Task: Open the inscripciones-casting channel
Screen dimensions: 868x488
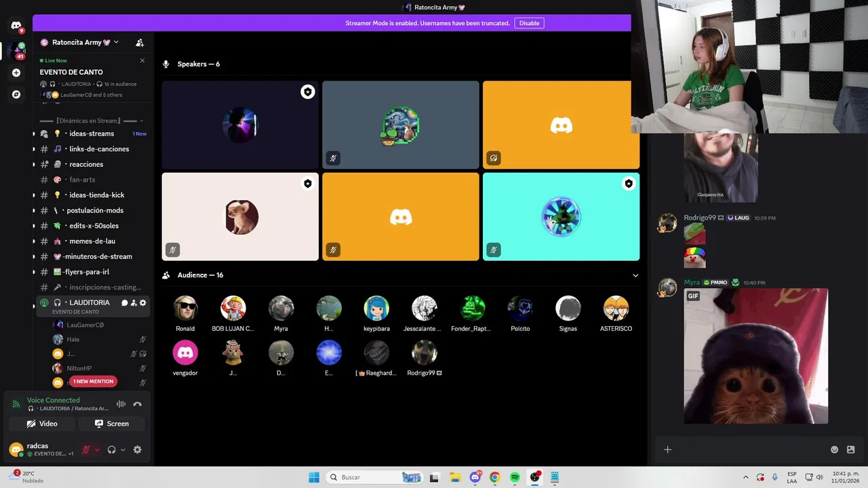Action: click(x=92, y=287)
